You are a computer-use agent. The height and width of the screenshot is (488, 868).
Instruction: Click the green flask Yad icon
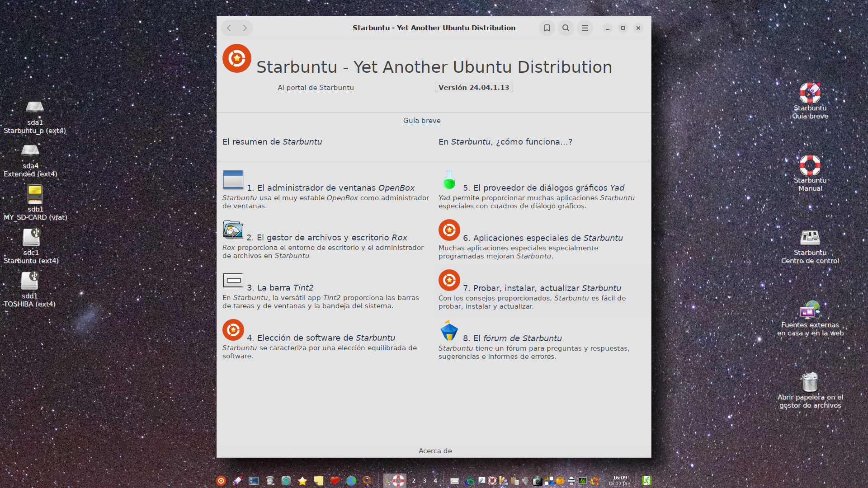pyautogui.click(x=449, y=180)
